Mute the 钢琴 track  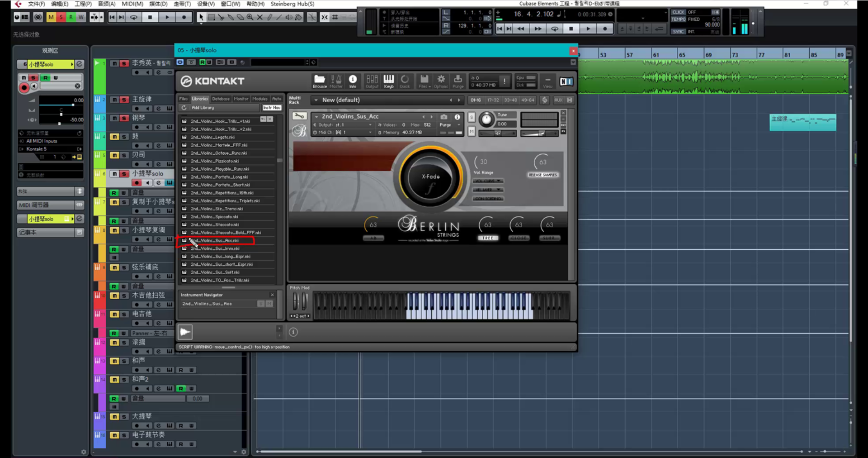pos(114,118)
